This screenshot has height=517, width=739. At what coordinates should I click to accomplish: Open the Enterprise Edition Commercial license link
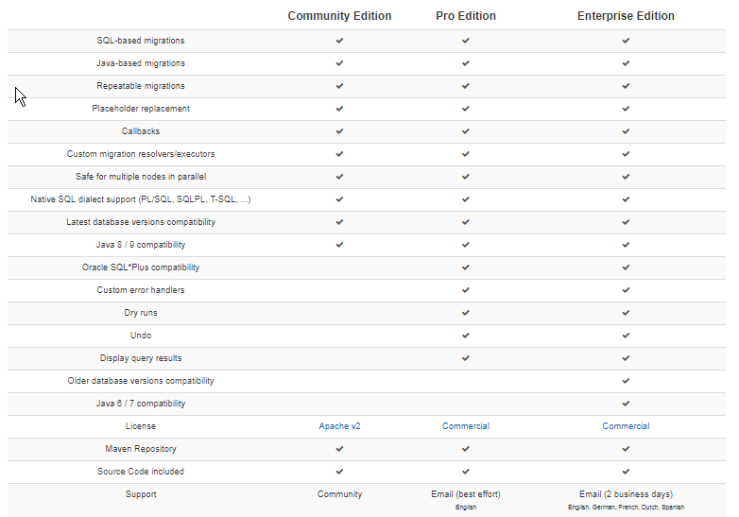click(625, 426)
